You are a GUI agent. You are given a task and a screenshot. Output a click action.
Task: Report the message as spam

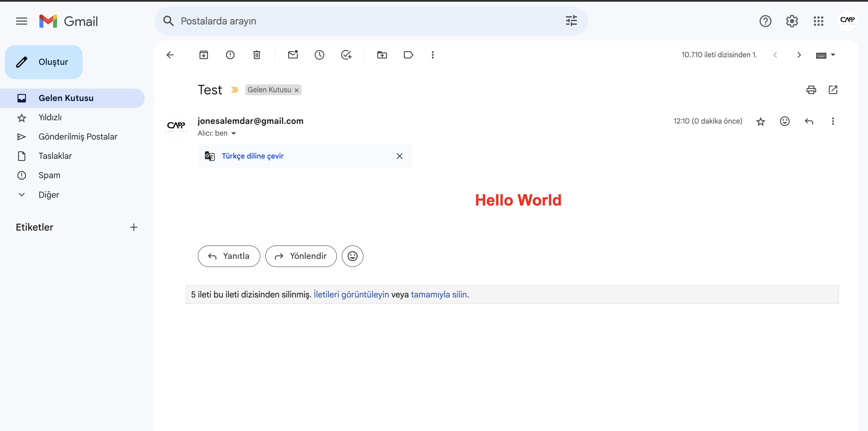click(230, 55)
